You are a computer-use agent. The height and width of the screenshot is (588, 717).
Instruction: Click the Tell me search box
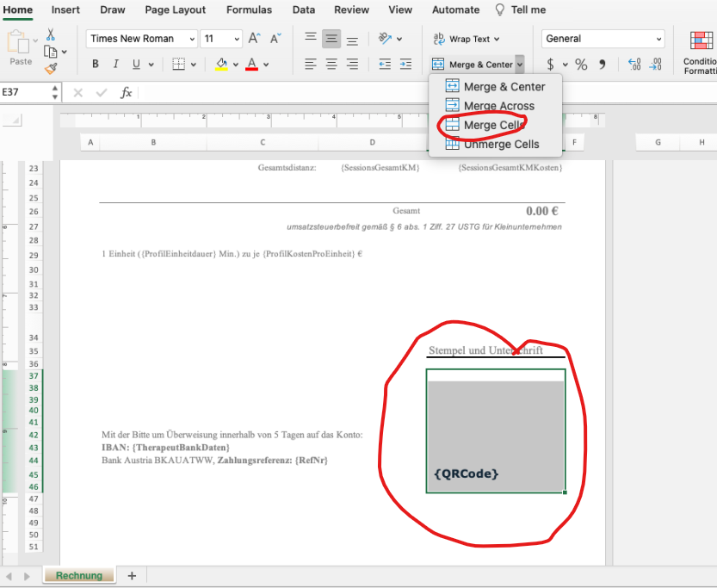click(521, 9)
